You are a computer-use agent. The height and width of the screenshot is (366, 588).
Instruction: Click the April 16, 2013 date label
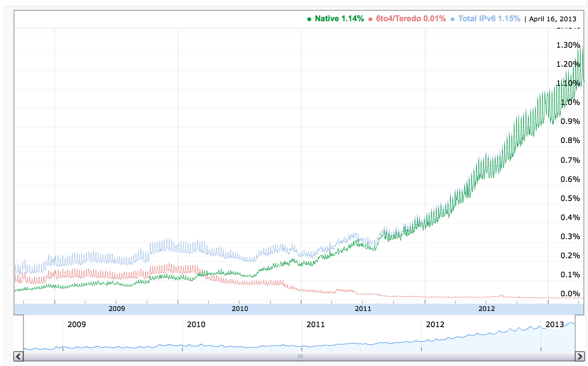tap(552, 19)
